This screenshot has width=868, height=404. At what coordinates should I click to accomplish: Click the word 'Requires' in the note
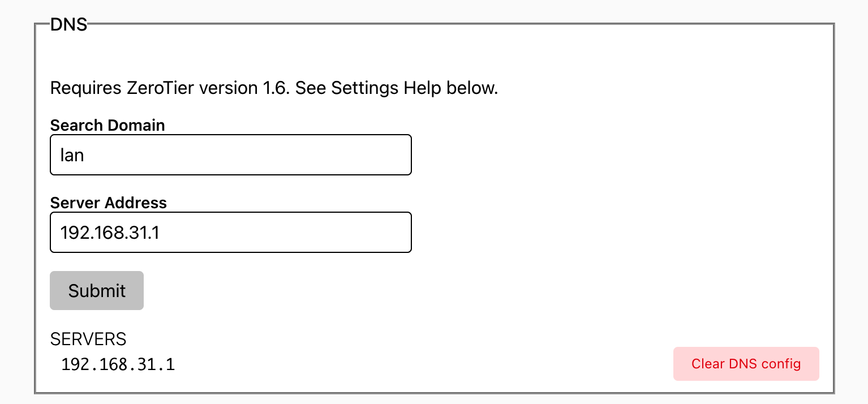85,88
